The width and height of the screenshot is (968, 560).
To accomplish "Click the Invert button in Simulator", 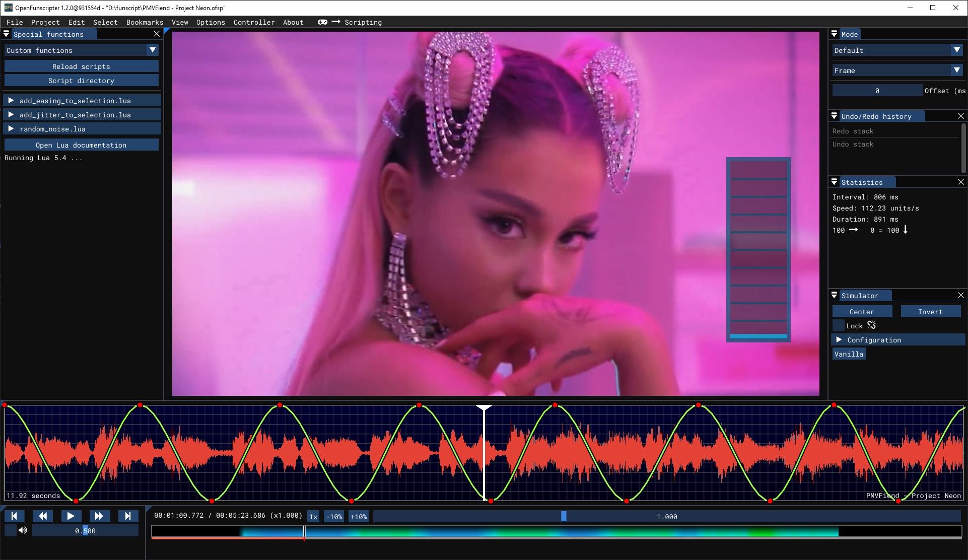I will pos(931,312).
